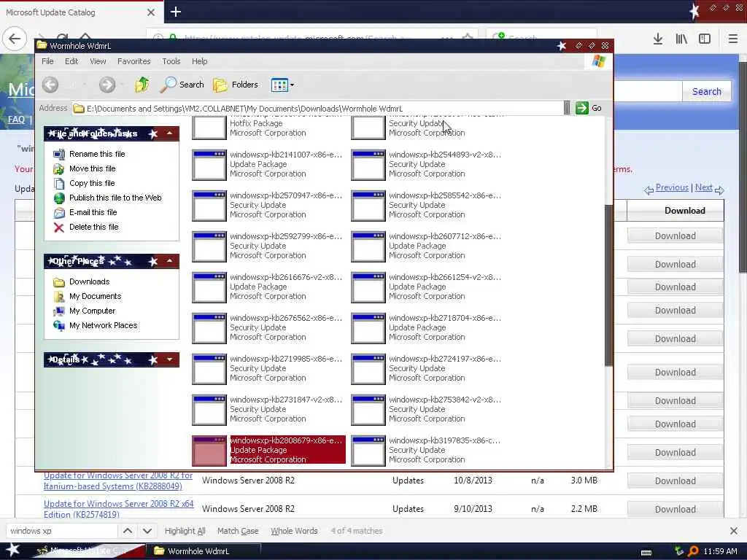Select windowsxp-kb2661254-v2 file icon

[368, 287]
